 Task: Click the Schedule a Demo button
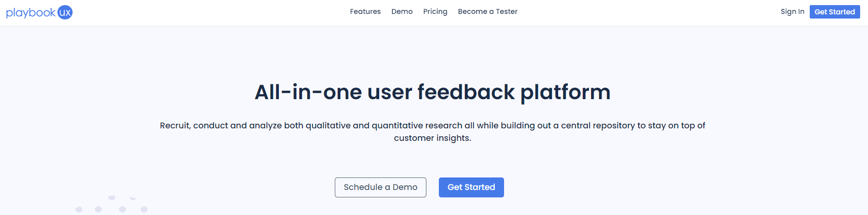380,187
